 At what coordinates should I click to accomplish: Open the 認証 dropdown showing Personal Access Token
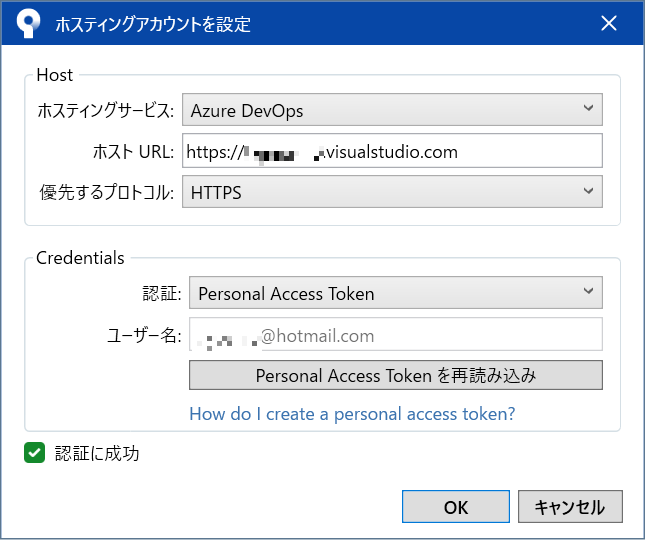395,293
